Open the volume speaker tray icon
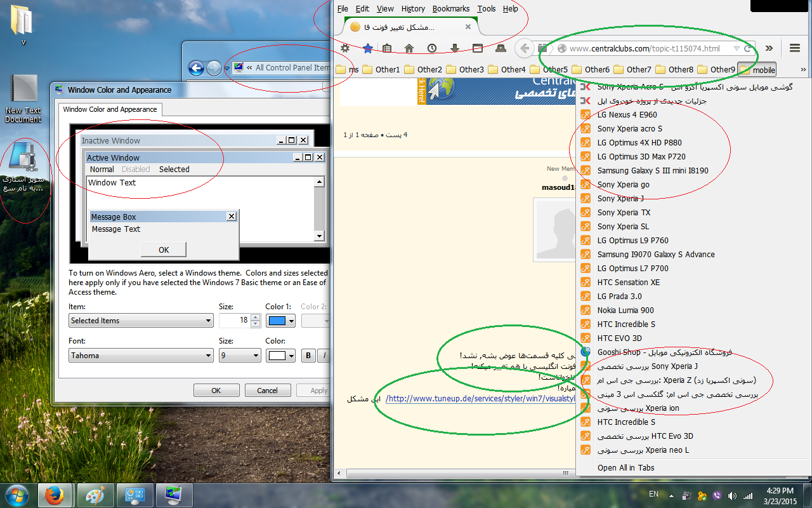Screen dimensions: 812x508 (x=733, y=495)
